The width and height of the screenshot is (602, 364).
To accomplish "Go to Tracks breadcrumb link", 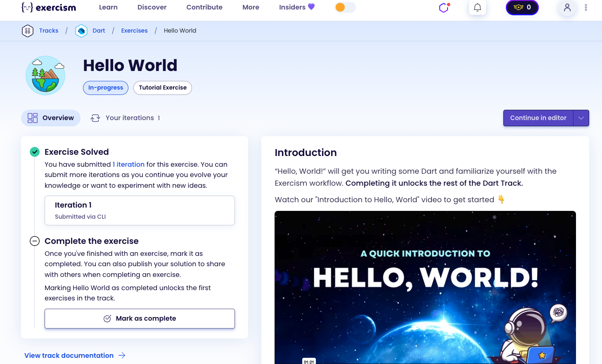I will 49,31.
